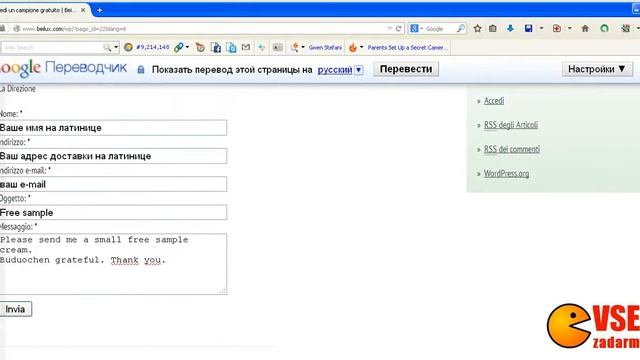Open the RSS degli Articoli link
Screen dimensions: 640x360
pos(511,125)
